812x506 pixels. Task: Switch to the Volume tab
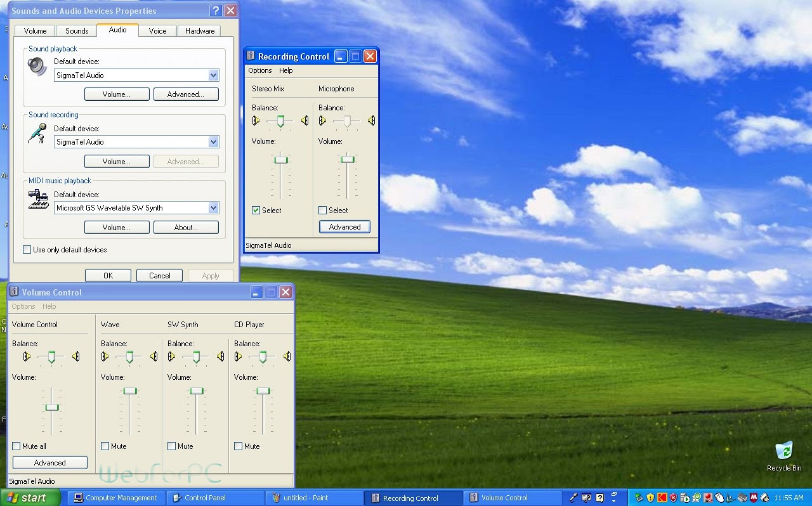pos(35,31)
